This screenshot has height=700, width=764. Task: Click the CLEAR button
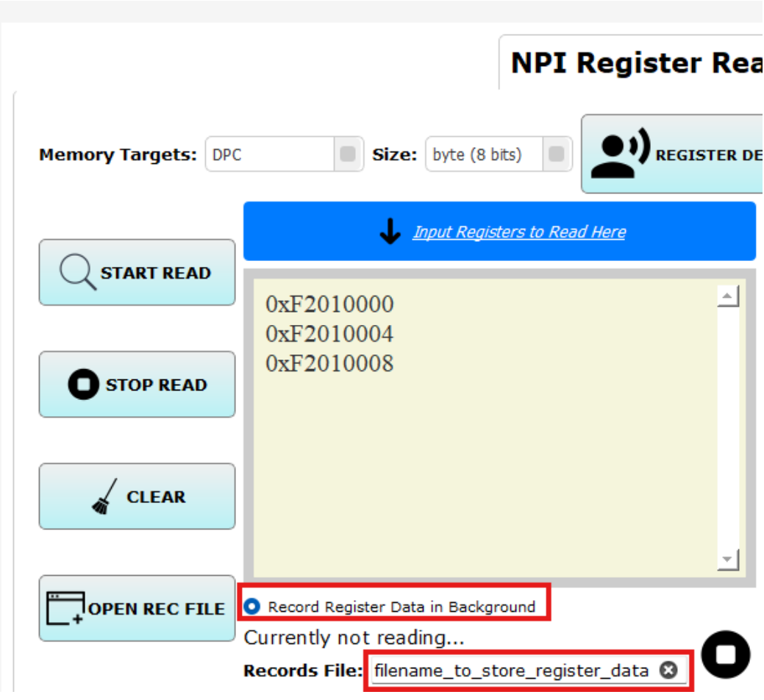click(137, 496)
